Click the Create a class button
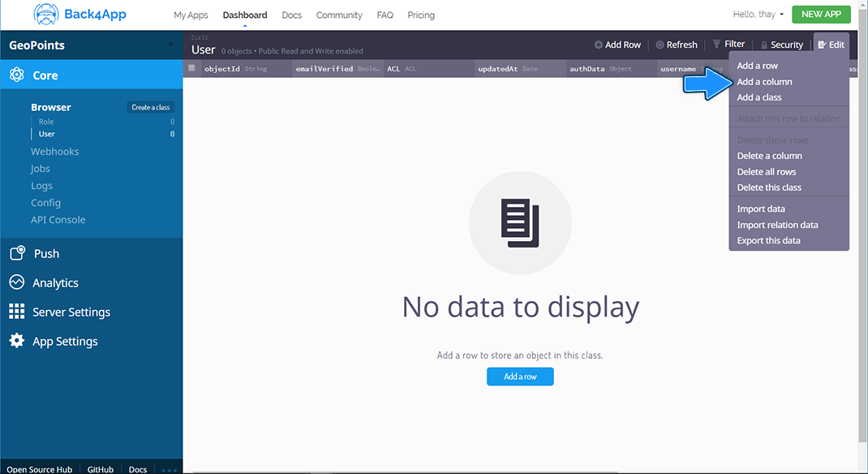 pyautogui.click(x=151, y=107)
